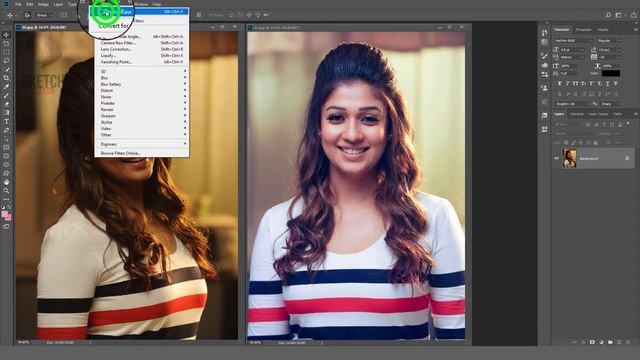Toggle Small Caps in Character panel
The image size is (640, 360).
583,83
